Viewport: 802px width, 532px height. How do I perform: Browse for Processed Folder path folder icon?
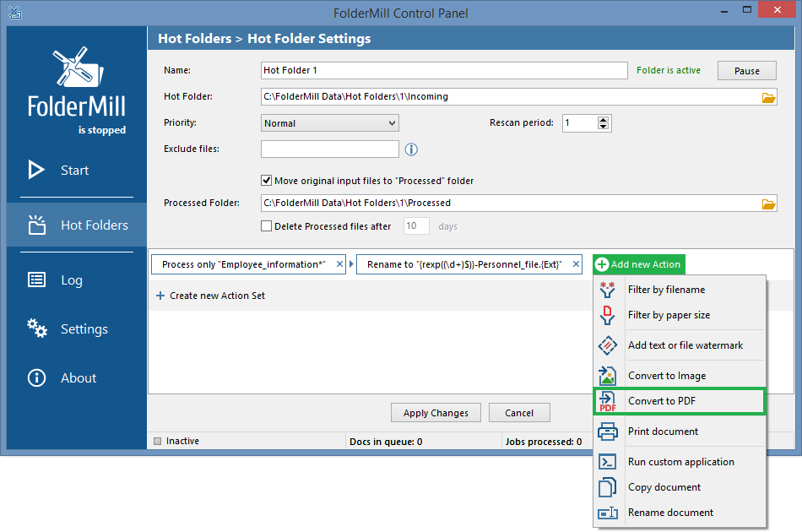[768, 204]
